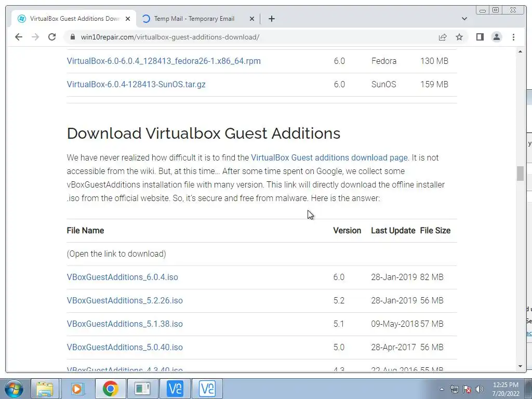Open Windows Media Player from taskbar
Screen dimensions: 532x399
point(77,389)
